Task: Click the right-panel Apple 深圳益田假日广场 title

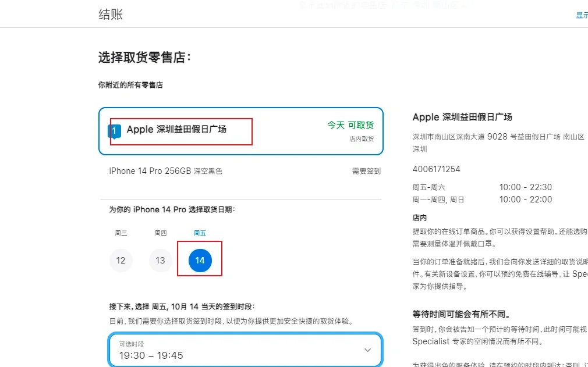Action: (462, 117)
